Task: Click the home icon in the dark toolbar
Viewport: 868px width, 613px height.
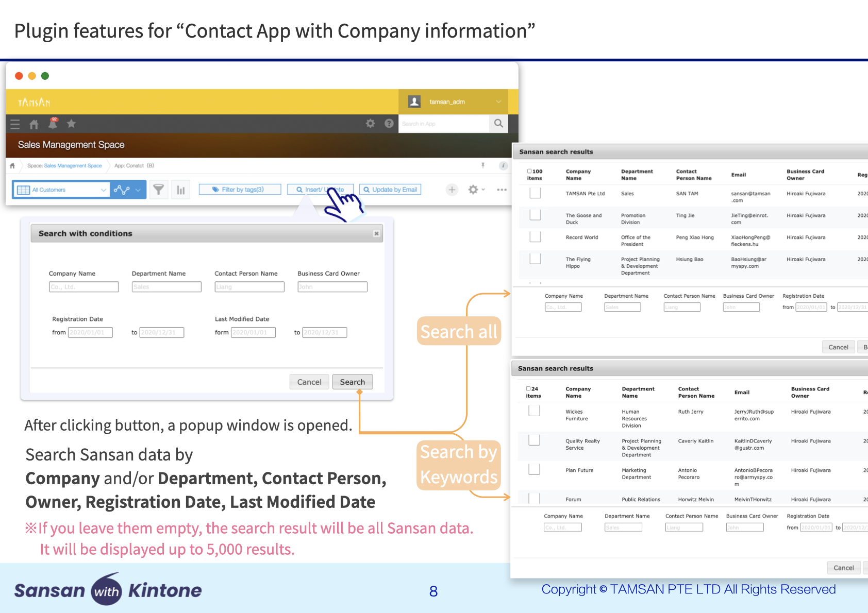Action: [x=35, y=124]
